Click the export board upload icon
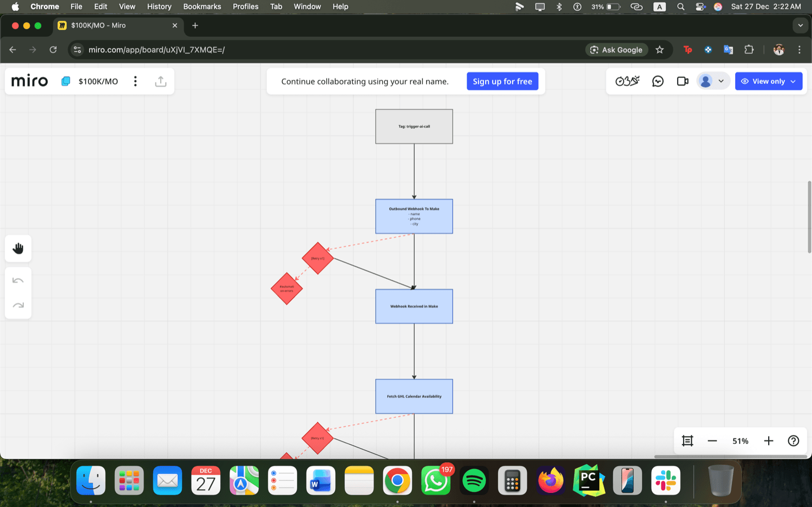This screenshot has height=507, width=812. point(161,81)
